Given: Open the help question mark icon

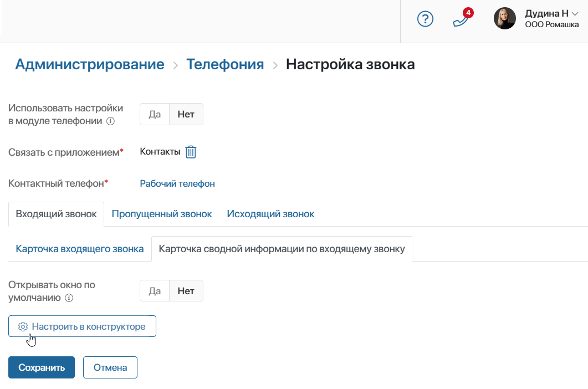Looking at the screenshot, I should pos(425,19).
